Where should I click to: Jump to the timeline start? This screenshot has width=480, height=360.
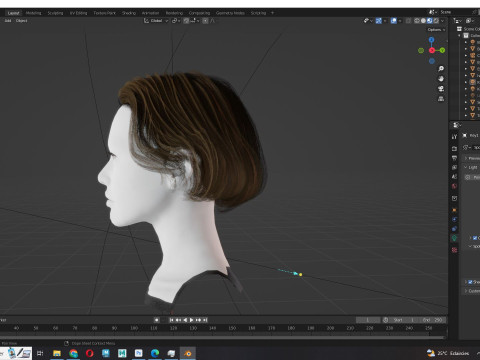click(171, 320)
